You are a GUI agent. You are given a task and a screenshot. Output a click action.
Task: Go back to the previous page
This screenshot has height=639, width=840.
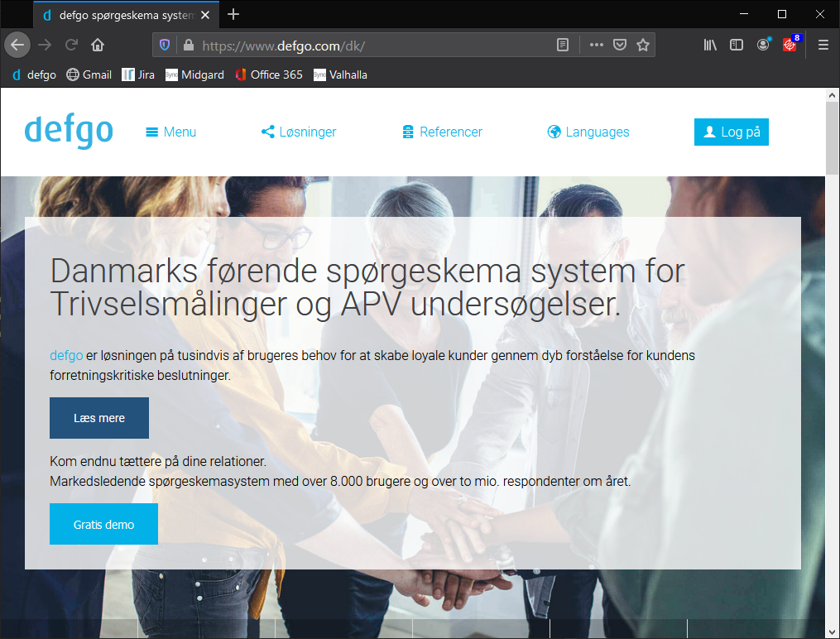coord(17,45)
